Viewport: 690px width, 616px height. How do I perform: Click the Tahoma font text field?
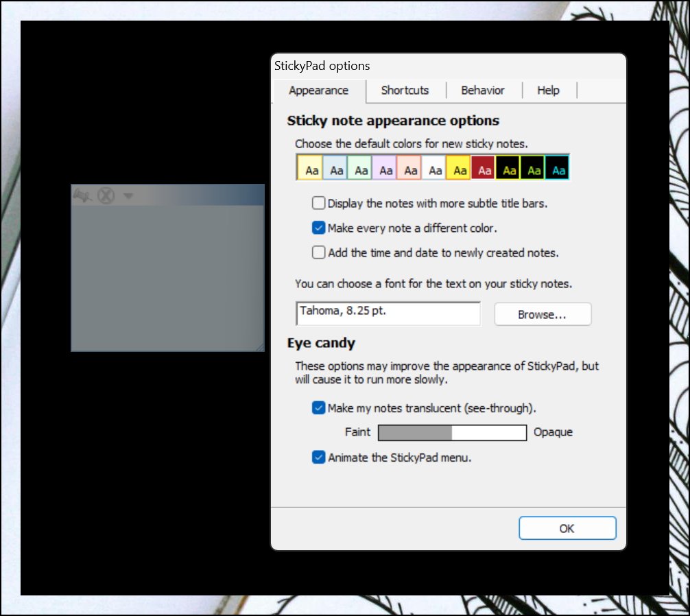tap(388, 313)
